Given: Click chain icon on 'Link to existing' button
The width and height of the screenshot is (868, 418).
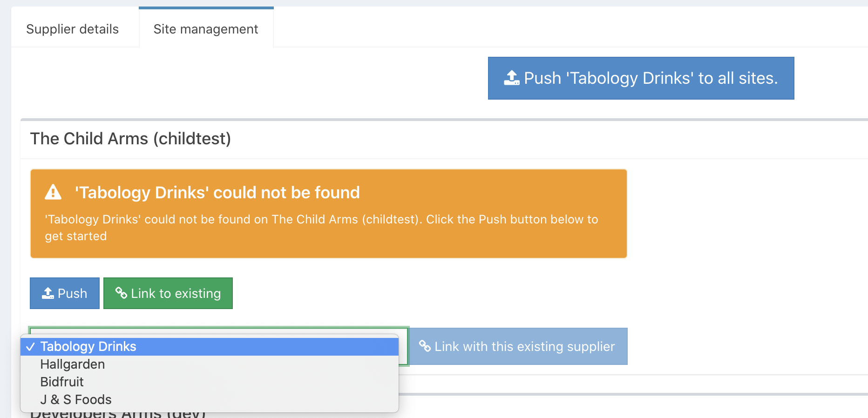Looking at the screenshot, I should pyautogui.click(x=121, y=293).
